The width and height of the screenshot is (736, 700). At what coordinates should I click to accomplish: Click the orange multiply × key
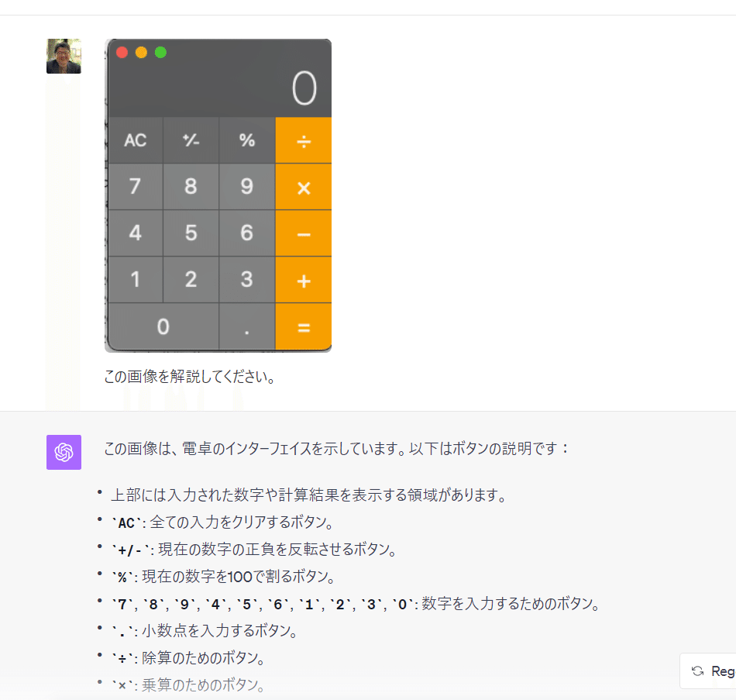click(304, 187)
